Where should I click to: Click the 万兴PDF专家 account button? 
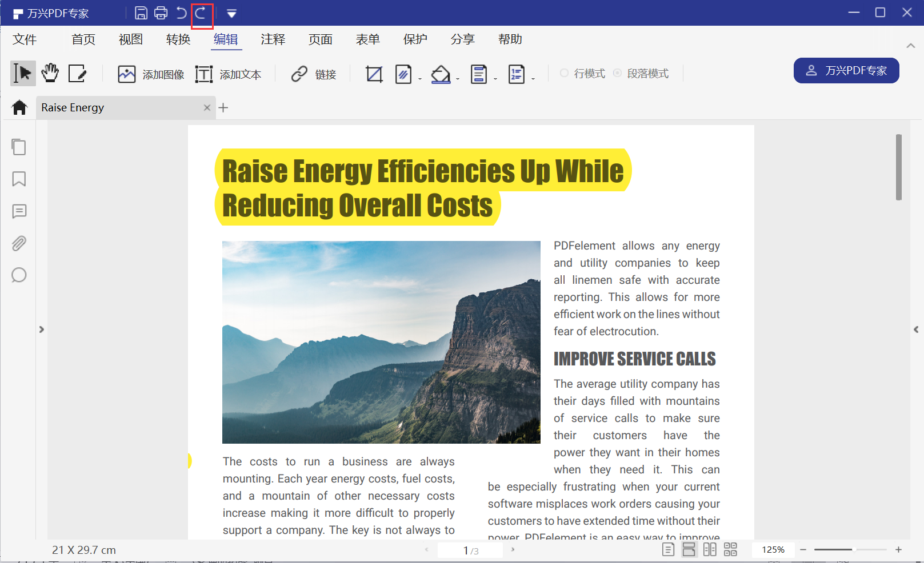click(x=846, y=70)
